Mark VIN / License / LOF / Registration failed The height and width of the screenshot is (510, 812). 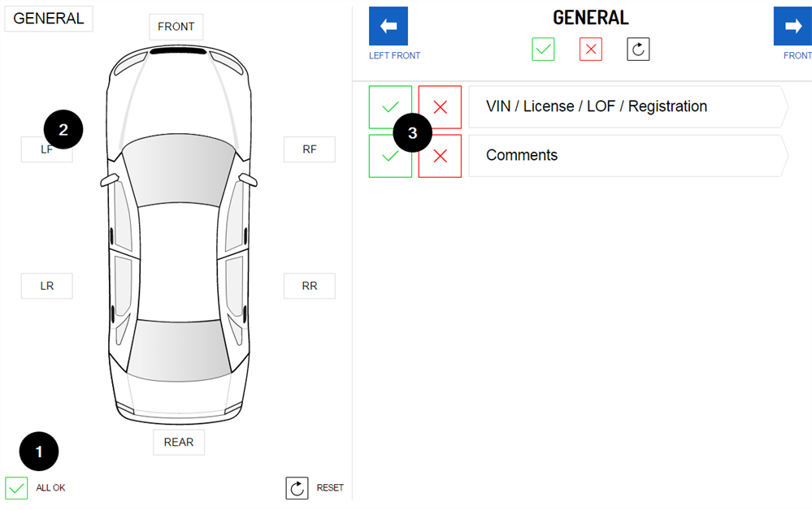(x=440, y=107)
